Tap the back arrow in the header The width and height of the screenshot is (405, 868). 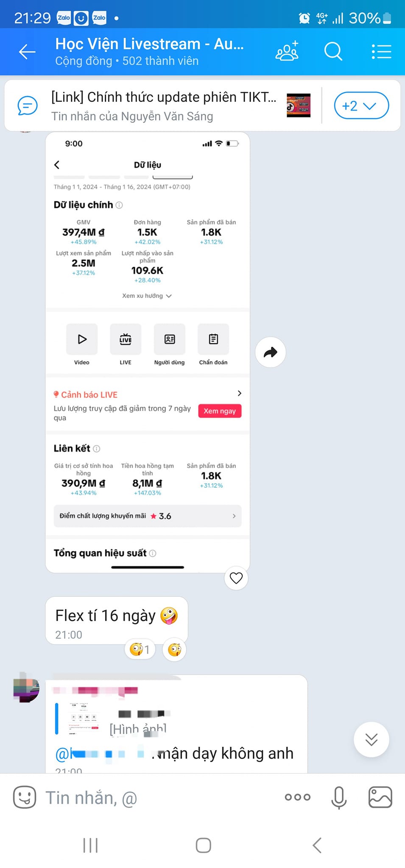click(27, 52)
